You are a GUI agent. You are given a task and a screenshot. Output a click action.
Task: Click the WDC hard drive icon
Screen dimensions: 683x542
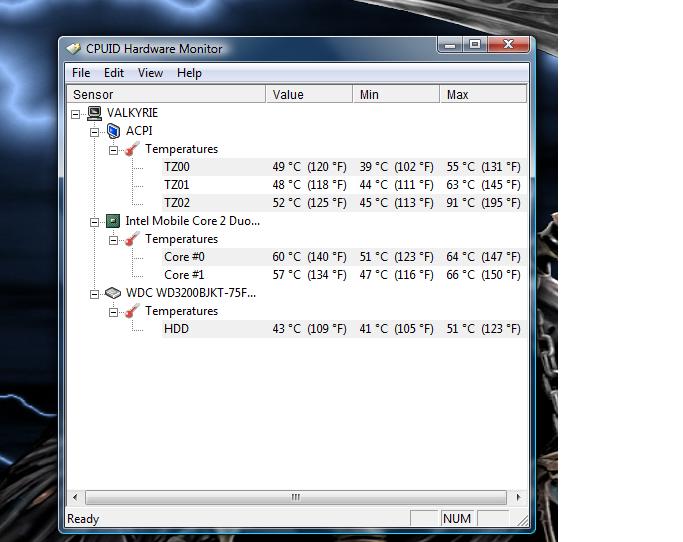tap(113, 293)
